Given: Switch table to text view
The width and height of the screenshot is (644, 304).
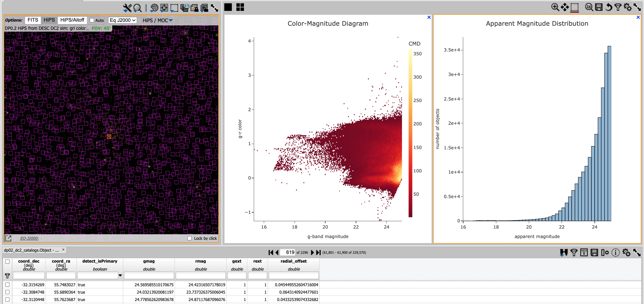Looking at the screenshot, I should pos(584,253).
